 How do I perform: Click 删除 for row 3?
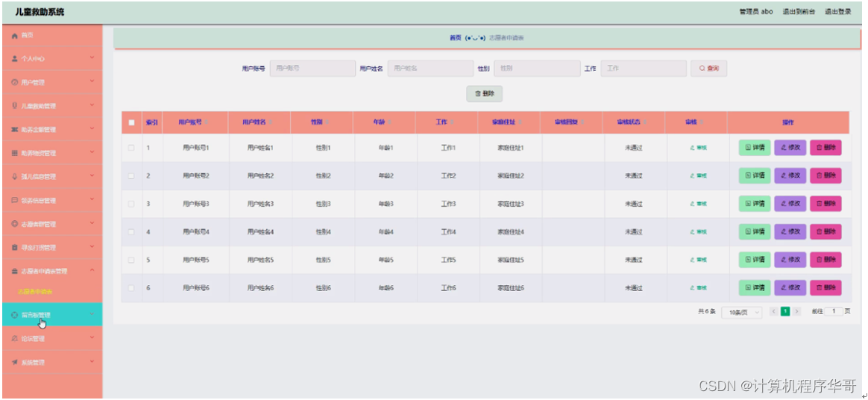tap(826, 204)
